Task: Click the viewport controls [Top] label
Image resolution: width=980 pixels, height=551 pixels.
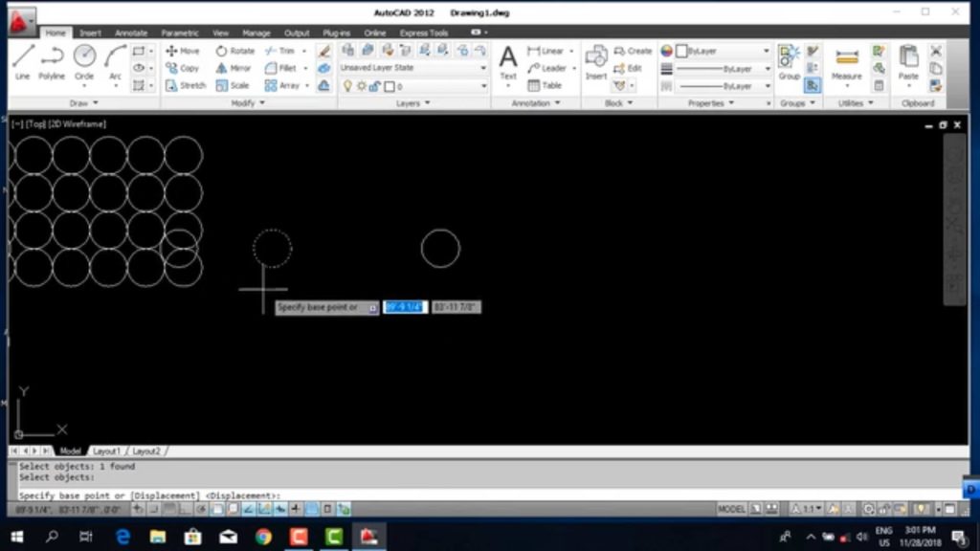Action: click(x=35, y=124)
